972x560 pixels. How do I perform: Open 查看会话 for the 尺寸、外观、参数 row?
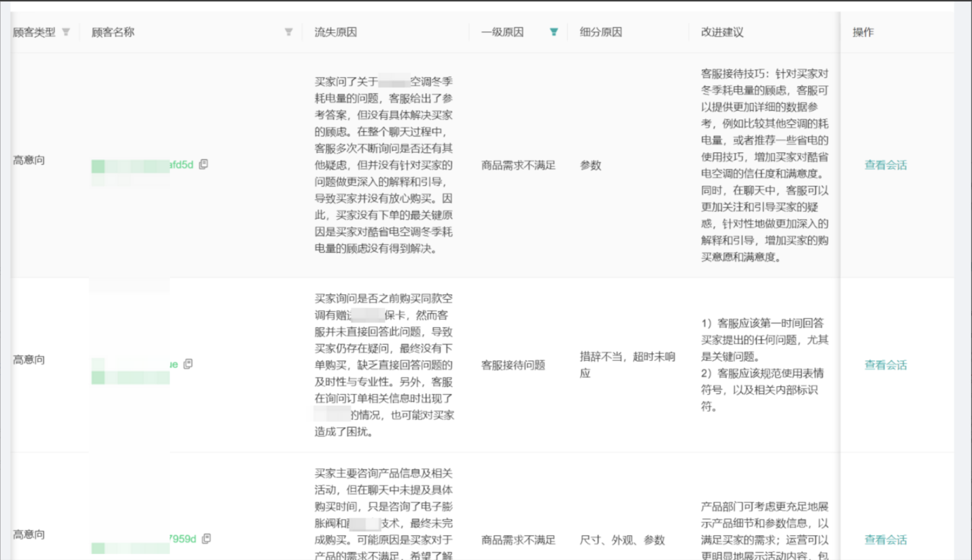point(885,540)
